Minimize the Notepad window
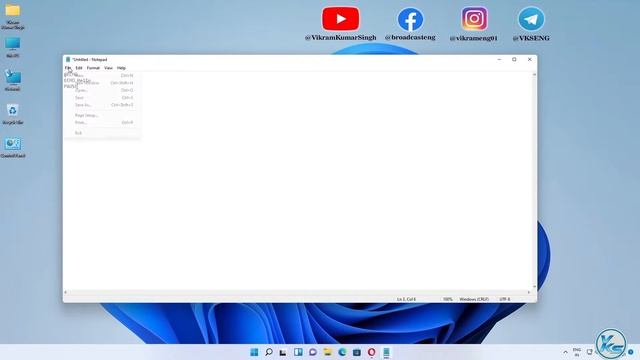 (x=499, y=59)
